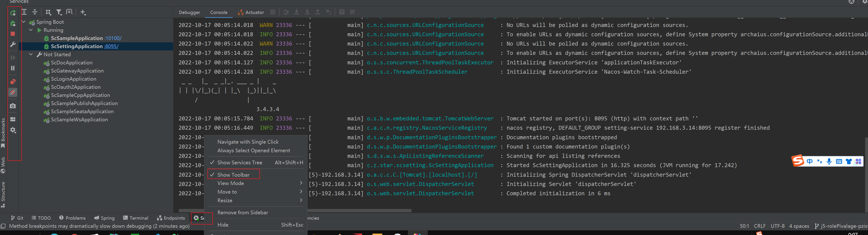The width and height of the screenshot is (868, 235).
Task: Click the camera thread dump icon
Action: [13, 106]
